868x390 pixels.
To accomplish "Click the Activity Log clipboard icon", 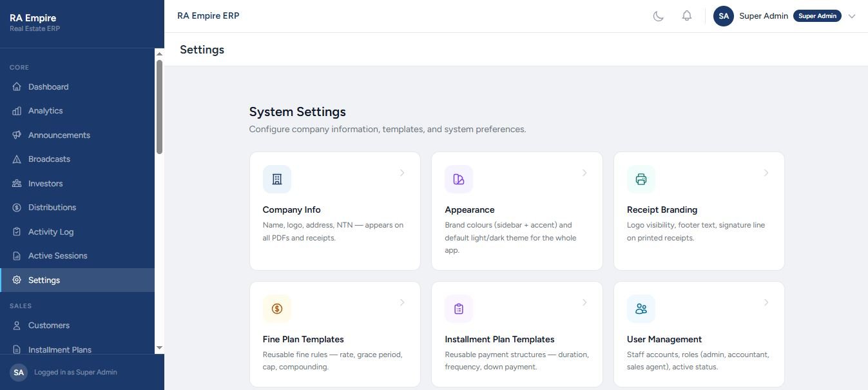I will [17, 232].
